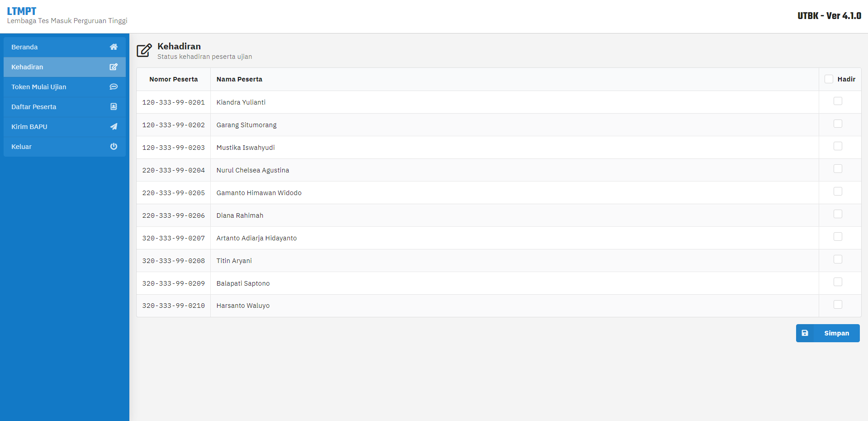Tick the checkbox for Artanto Adiarja Hidayanto

(838, 237)
